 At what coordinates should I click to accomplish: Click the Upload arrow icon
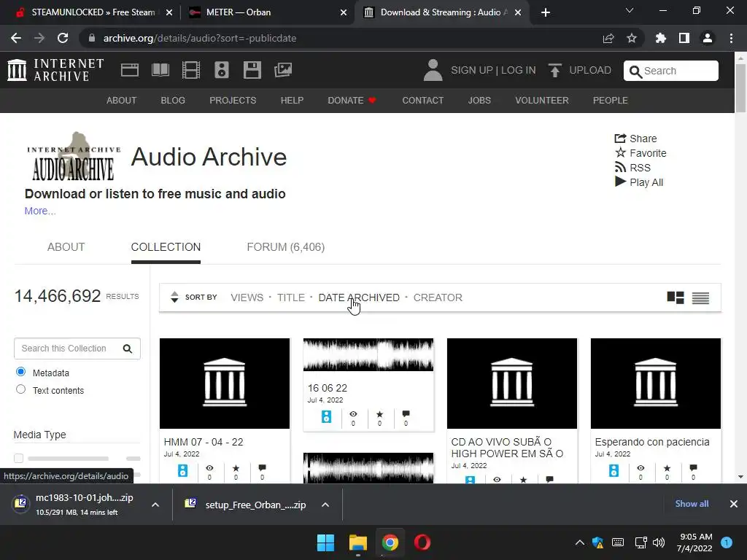pos(554,70)
